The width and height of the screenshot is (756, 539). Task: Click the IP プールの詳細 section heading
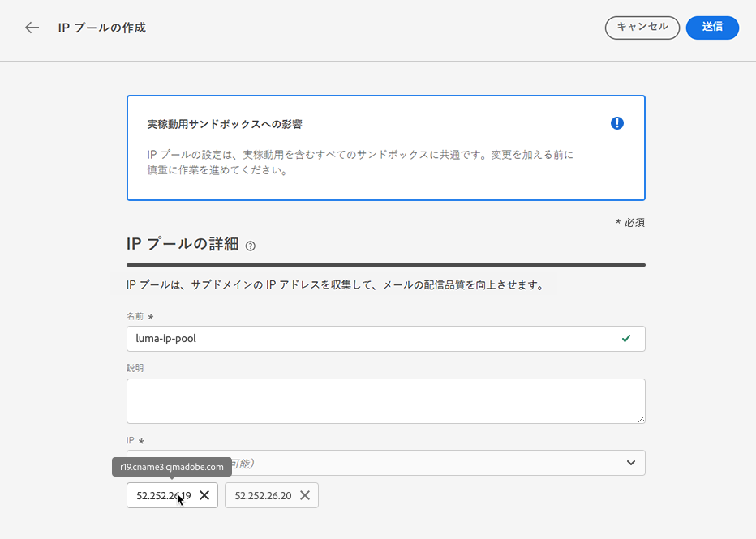click(x=183, y=244)
